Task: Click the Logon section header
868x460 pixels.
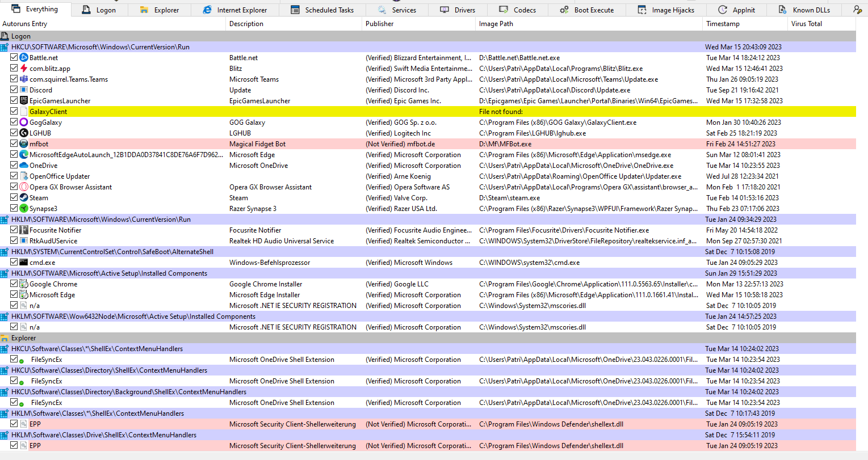Action: [428, 36]
